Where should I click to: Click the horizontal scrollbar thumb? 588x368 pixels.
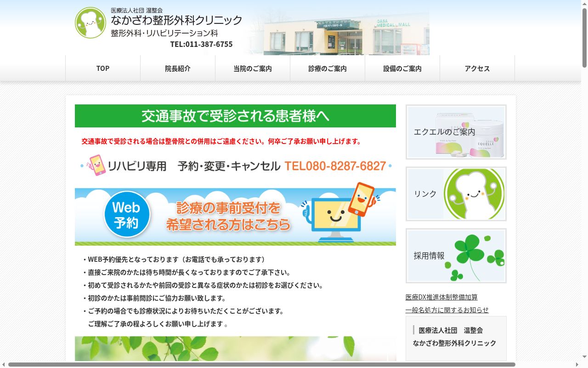pyautogui.click(x=262, y=364)
